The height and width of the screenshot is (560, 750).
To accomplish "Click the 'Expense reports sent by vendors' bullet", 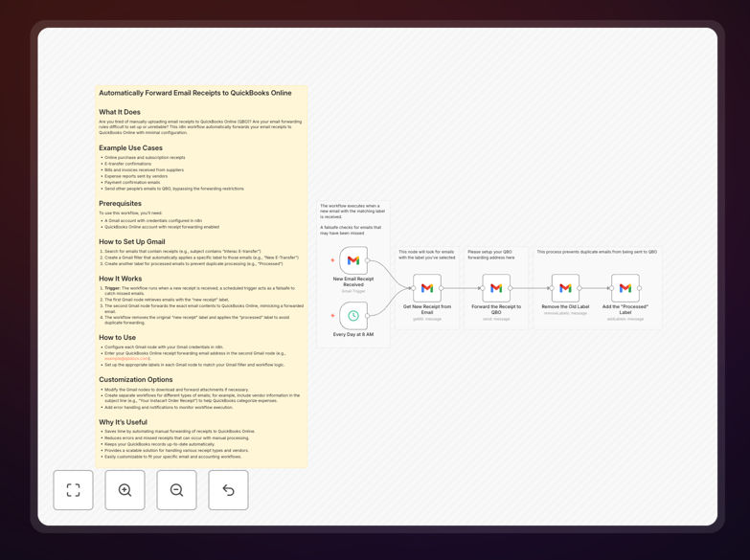I will tap(136, 176).
